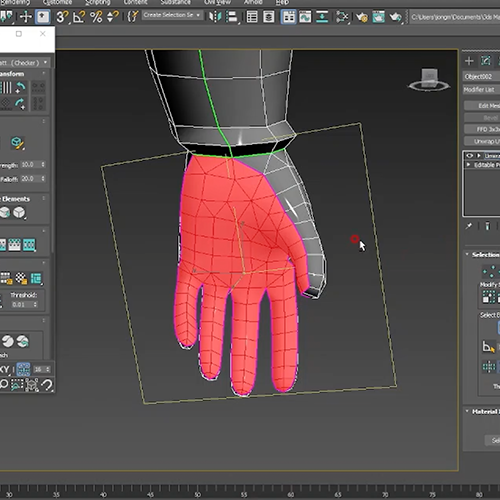Image resolution: width=500 pixels, height=500 pixels.
Task: Click the Mirror tool icon
Action: (215, 17)
